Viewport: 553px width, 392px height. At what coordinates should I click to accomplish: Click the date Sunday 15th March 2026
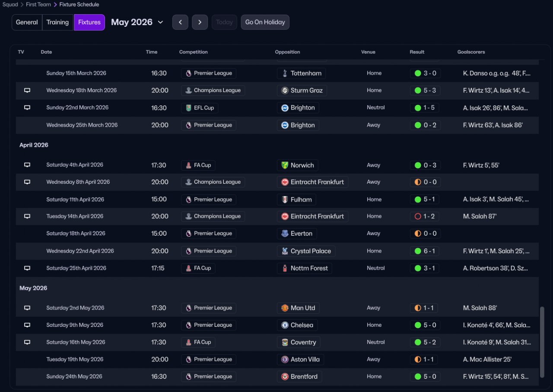76,73
